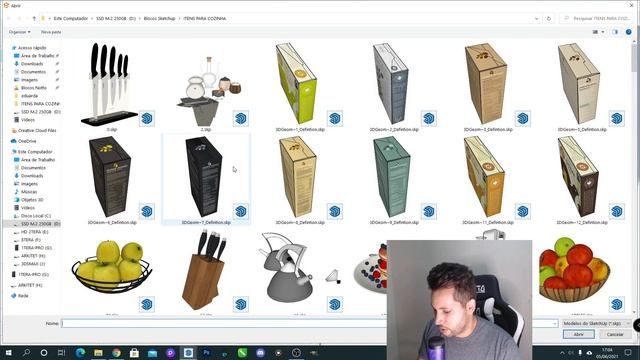Open the address bar history dropdown
The height and width of the screenshot is (360, 640).
point(536,18)
